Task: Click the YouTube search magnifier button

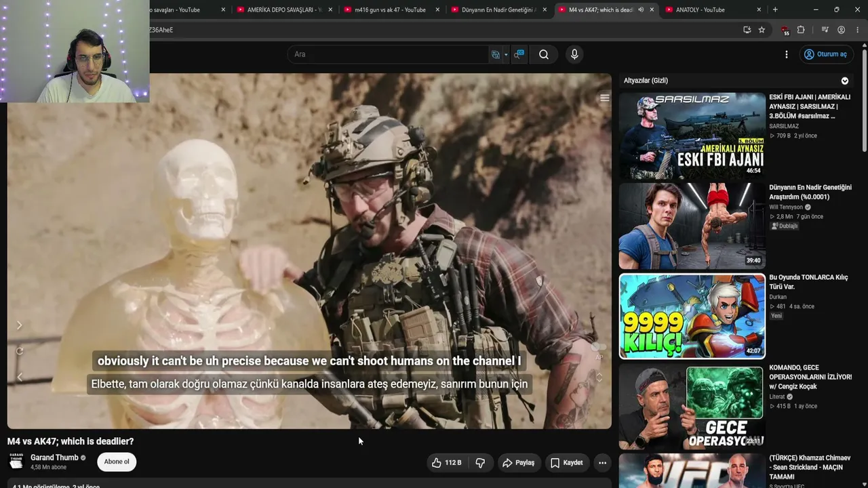Action: point(544,54)
